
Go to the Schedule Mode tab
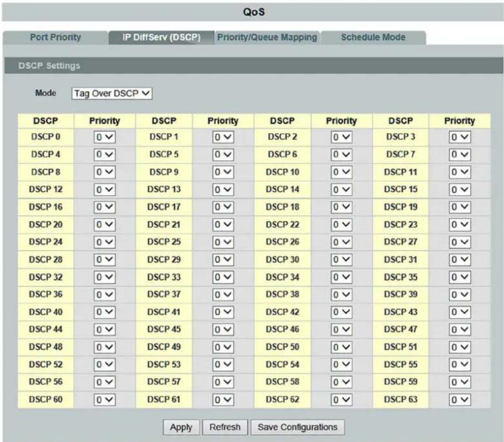373,38
